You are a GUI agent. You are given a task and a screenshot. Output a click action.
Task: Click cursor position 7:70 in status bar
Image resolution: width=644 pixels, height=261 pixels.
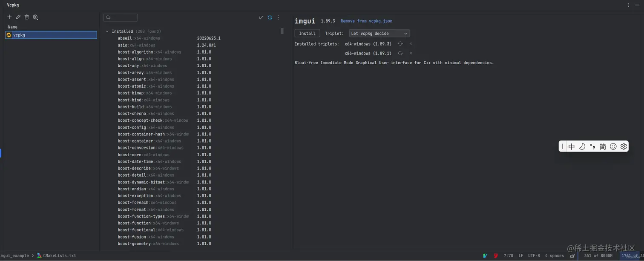(x=508, y=256)
